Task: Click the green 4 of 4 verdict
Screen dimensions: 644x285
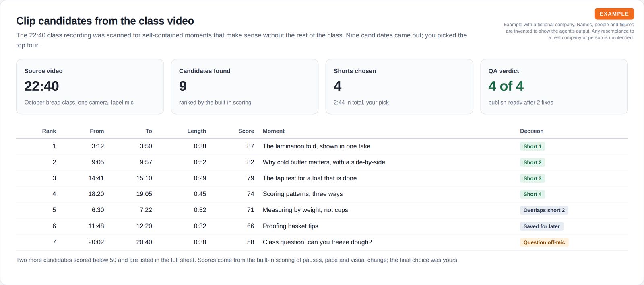Action: [x=506, y=86]
